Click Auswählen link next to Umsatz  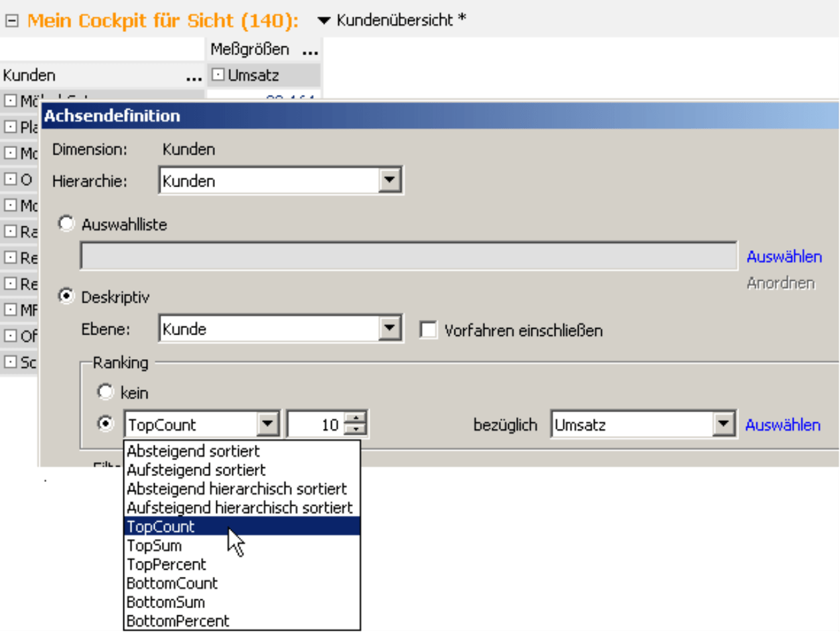coord(783,425)
